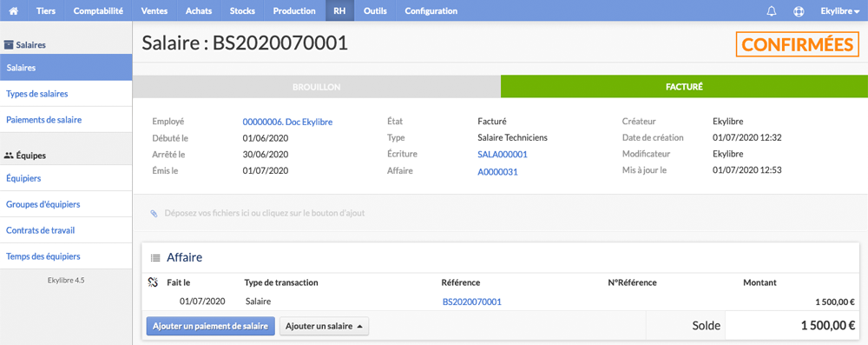
Task: Go to Types de salaires
Action: click(x=66, y=94)
